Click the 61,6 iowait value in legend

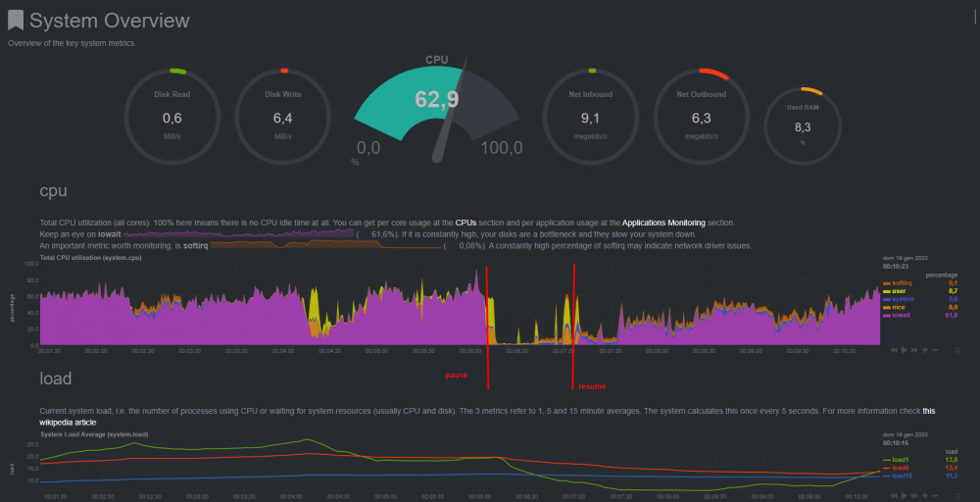(x=954, y=316)
